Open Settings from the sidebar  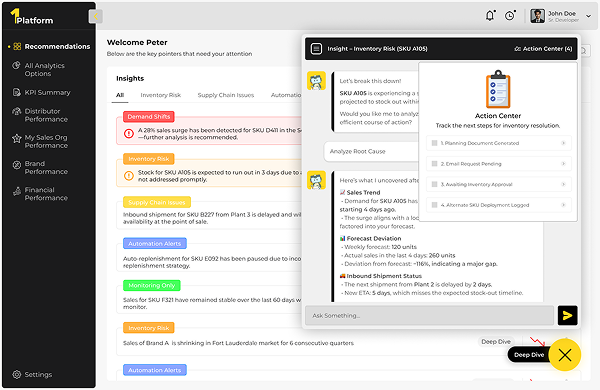[38, 374]
